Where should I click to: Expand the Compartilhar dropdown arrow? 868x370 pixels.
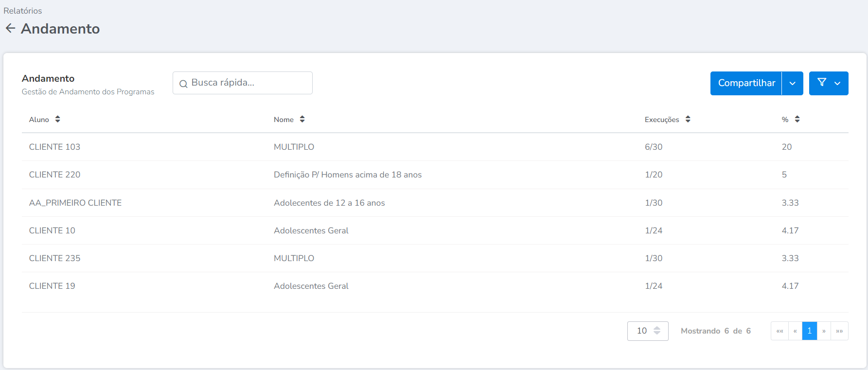pos(792,83)
